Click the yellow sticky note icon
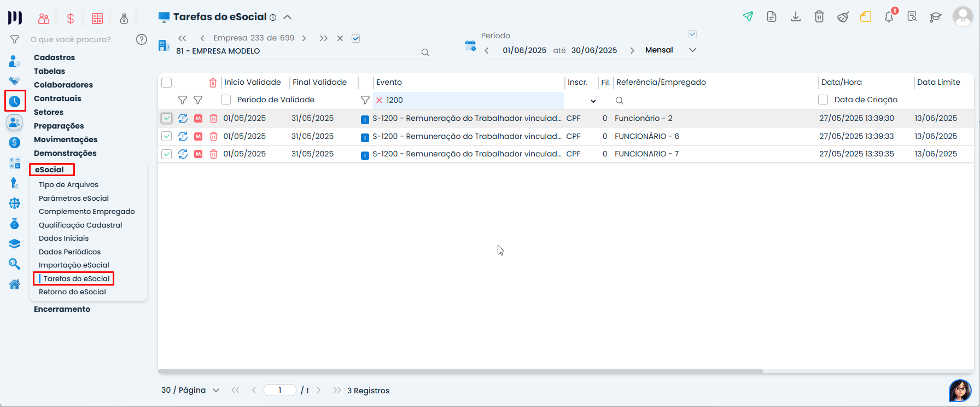The height and width of the screenshot is (407, 980). [x=866, y=17]
